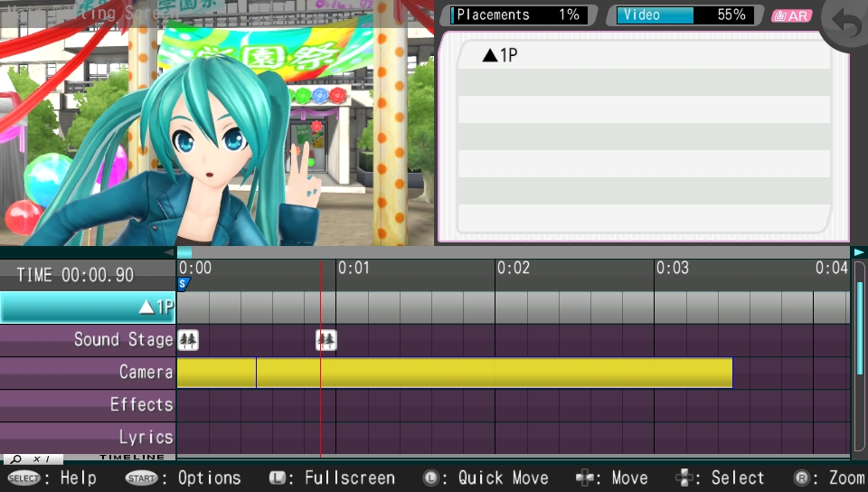
Task: Click the blue S start marker
Action: tap(184, 284)
